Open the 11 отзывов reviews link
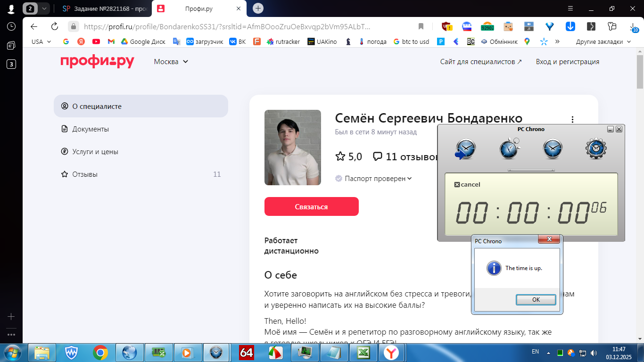This screenshot has height=362, width=644. 405,156
